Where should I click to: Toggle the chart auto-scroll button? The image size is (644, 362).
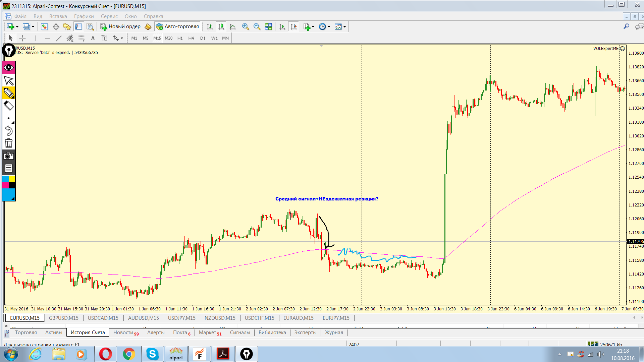[x=282, y=26]
